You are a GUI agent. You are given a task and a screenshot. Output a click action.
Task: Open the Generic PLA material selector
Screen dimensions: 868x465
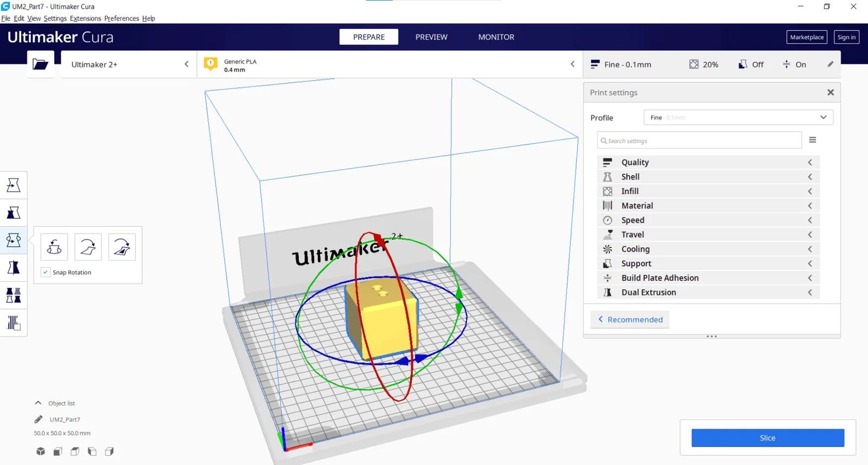coord(390,64)
